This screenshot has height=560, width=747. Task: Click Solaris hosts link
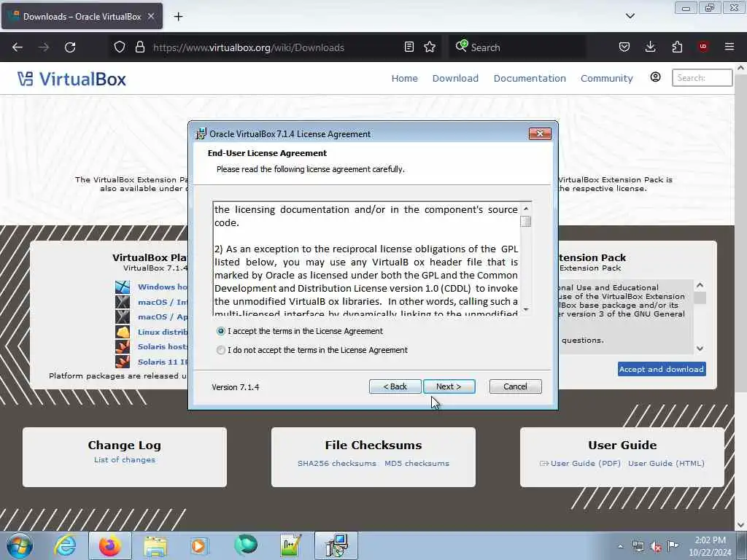click(163, 346)
